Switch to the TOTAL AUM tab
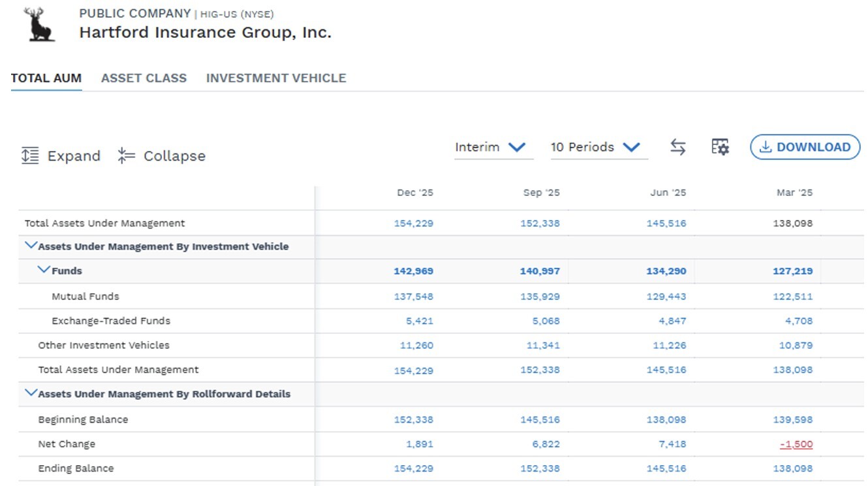Viewport: 868px width, 486px height. tap(46, 78)
